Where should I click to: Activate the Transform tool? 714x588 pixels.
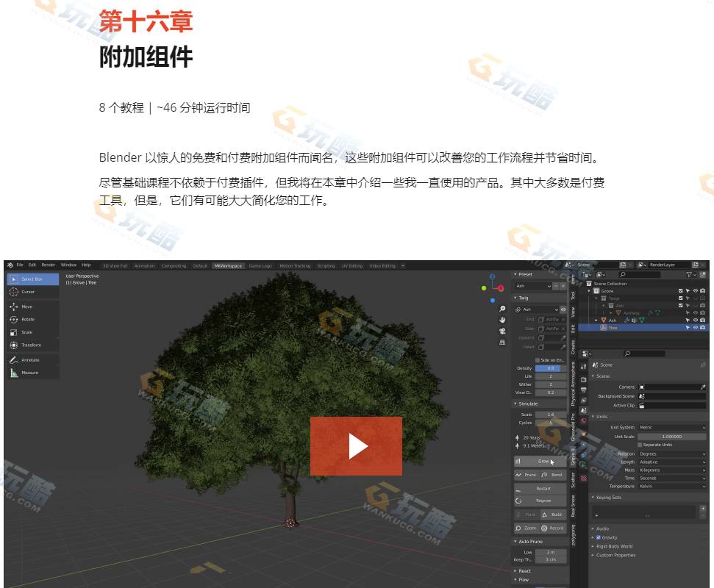(x=33, y=345)
